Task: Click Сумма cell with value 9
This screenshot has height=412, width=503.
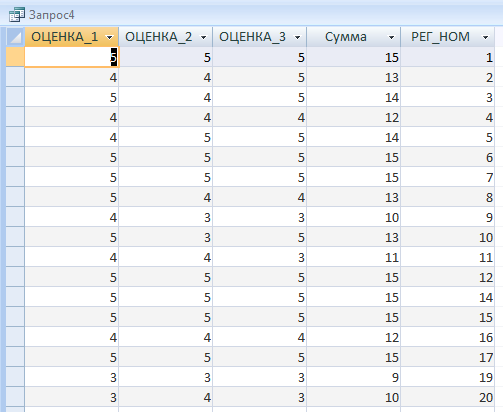Action: pos(354,377)
